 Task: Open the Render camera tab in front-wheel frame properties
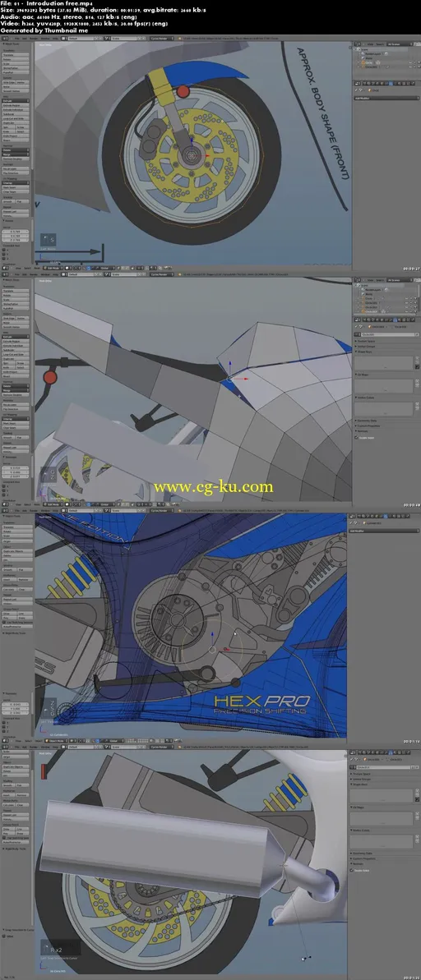365,83
